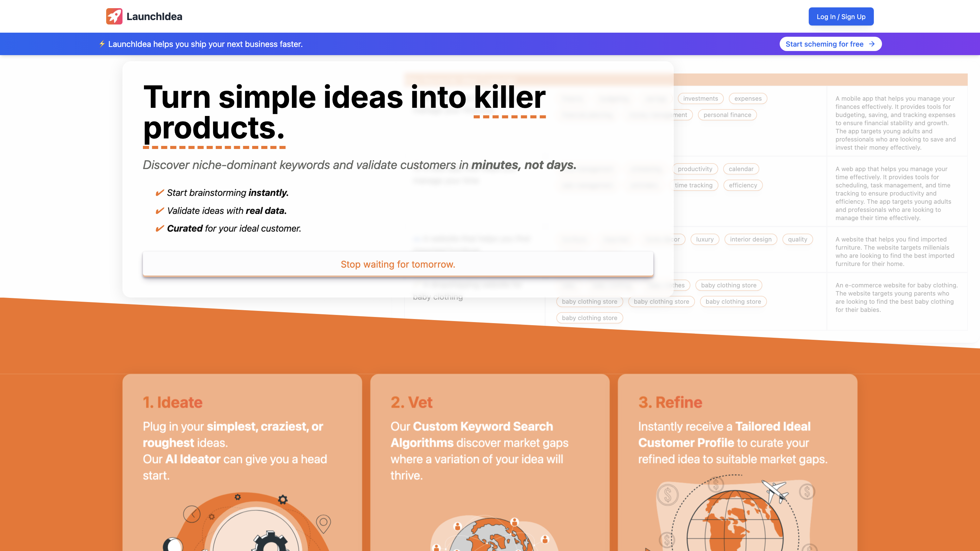Click checkmark beside Validate ideas with real data
The height and width of the screenshot is (551, 980).
[x=160, y=211]
